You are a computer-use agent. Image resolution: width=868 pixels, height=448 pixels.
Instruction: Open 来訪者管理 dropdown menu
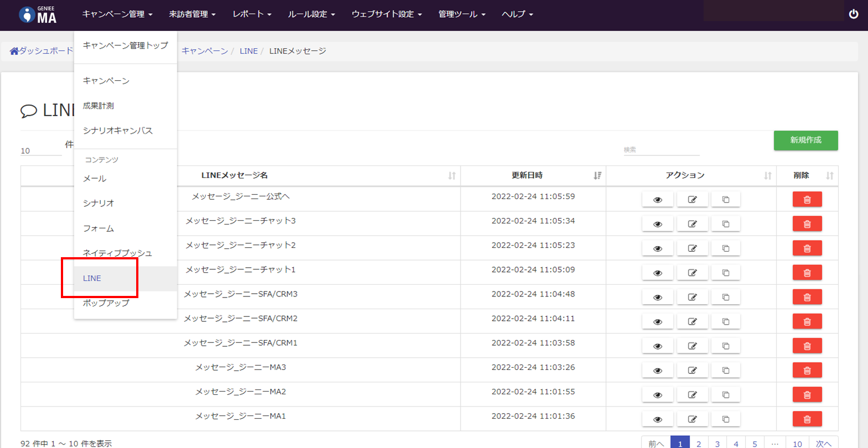[192, 14]
